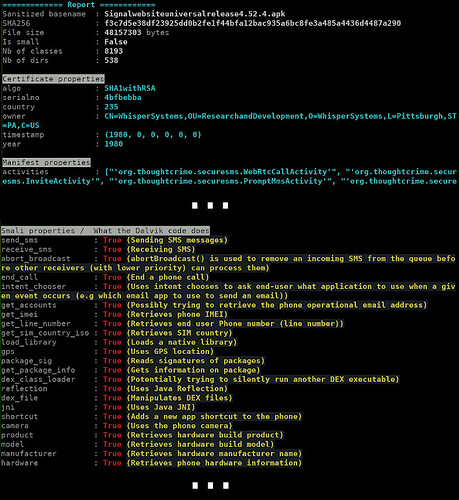Select 'Uses Java Reflection' description
The width and height of the screenshot is (459, 500).
(177, 389)
